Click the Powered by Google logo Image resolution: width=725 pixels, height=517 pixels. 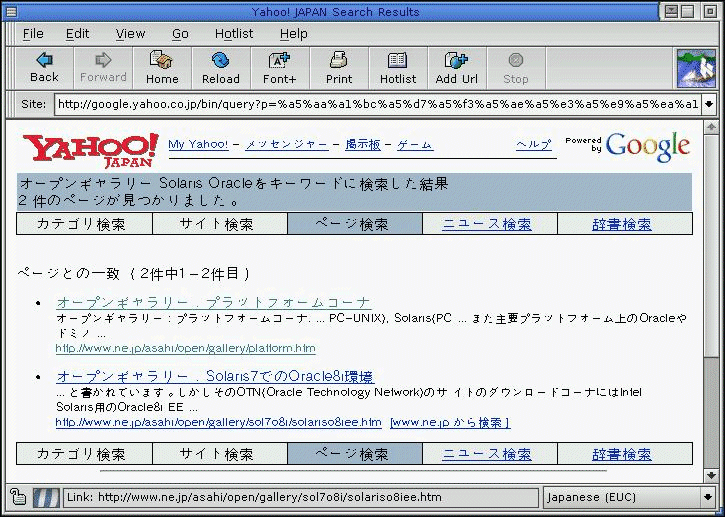[627, 147]
